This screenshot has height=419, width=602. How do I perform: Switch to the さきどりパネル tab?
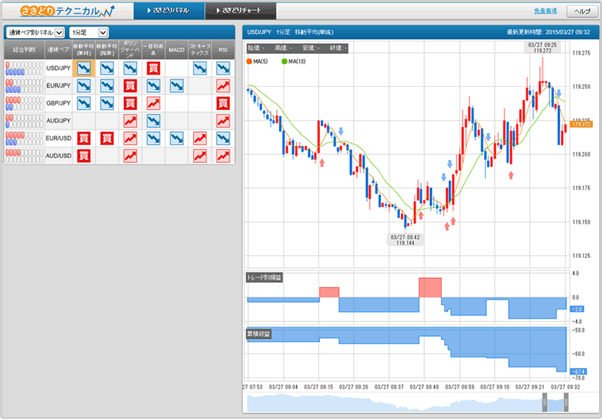[x=169, y=11]
